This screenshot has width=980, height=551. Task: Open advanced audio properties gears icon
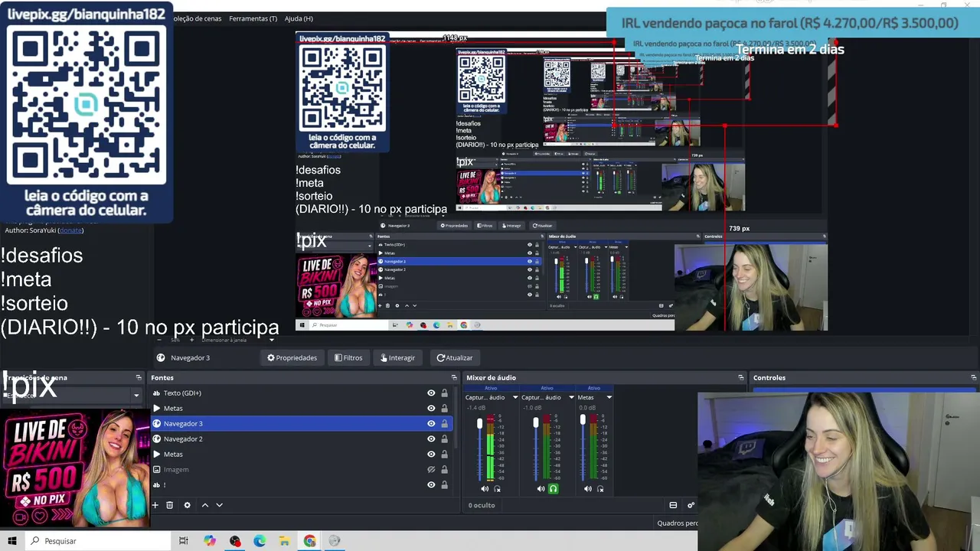pyautogui.click(x=691, y=505)
